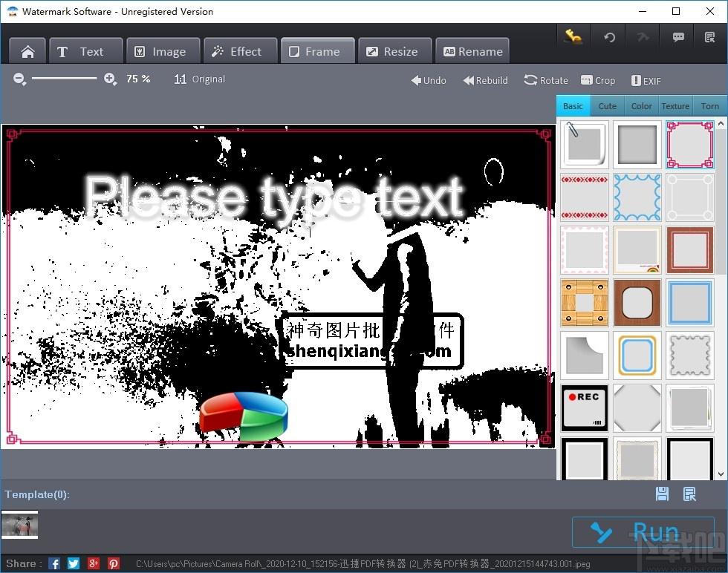The width and height of the screenshot is (728, 573).
Task: Share on Pinterest
Action: [x=113, y=563]
